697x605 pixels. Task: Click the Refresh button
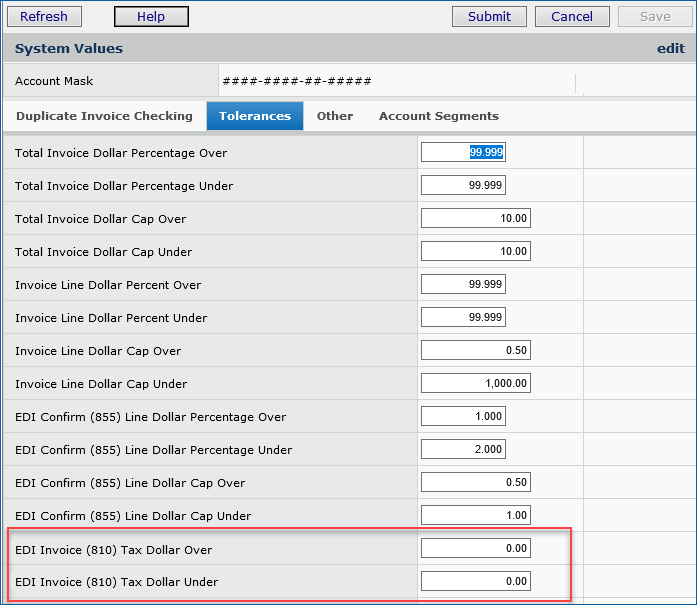pos(44,16)
